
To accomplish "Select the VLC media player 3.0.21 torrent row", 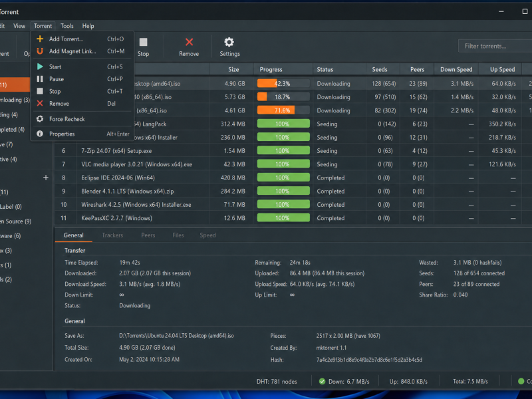I will coord(293,164).
